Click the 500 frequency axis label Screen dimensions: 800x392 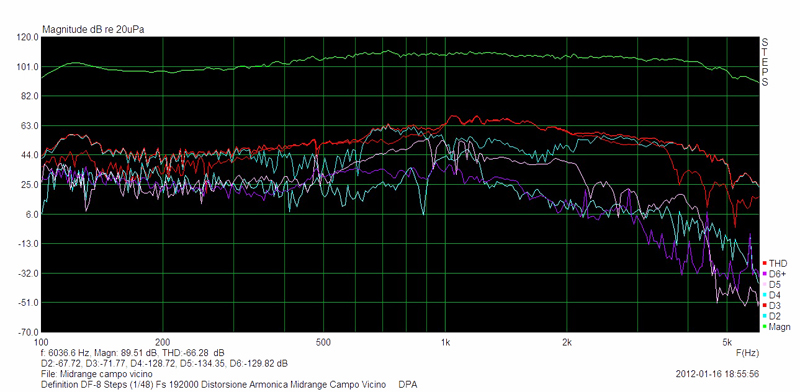[x=322, y=342]
